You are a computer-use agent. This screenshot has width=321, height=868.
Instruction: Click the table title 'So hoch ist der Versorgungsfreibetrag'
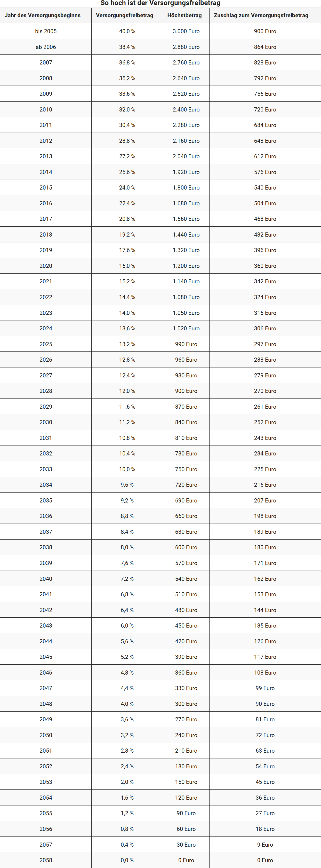click(x=160, y=3)
